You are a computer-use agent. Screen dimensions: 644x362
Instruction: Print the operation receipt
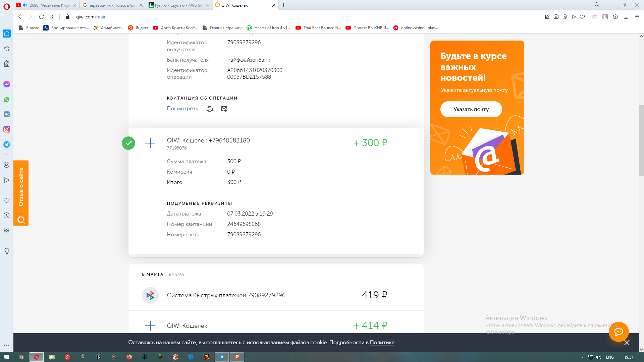click(210, 109)
